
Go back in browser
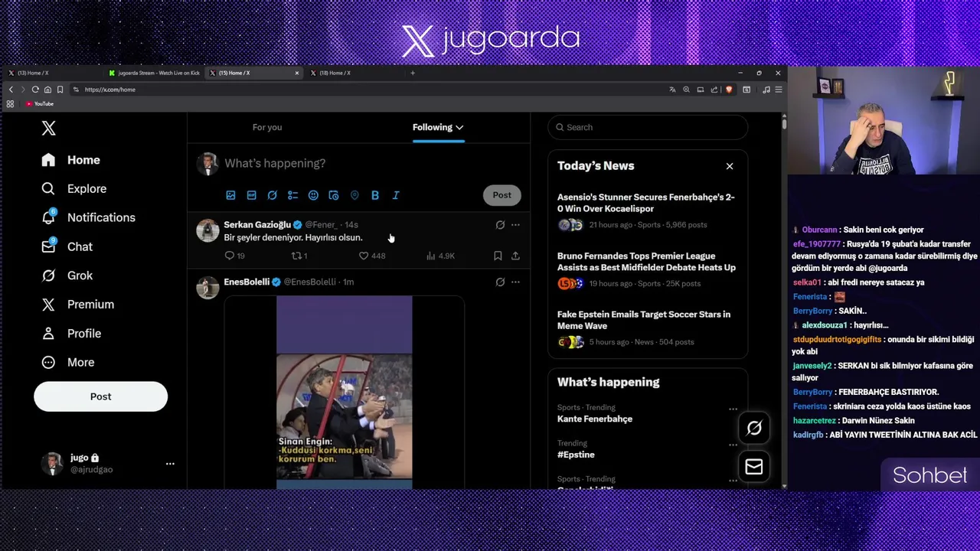(x=11, y=90)
